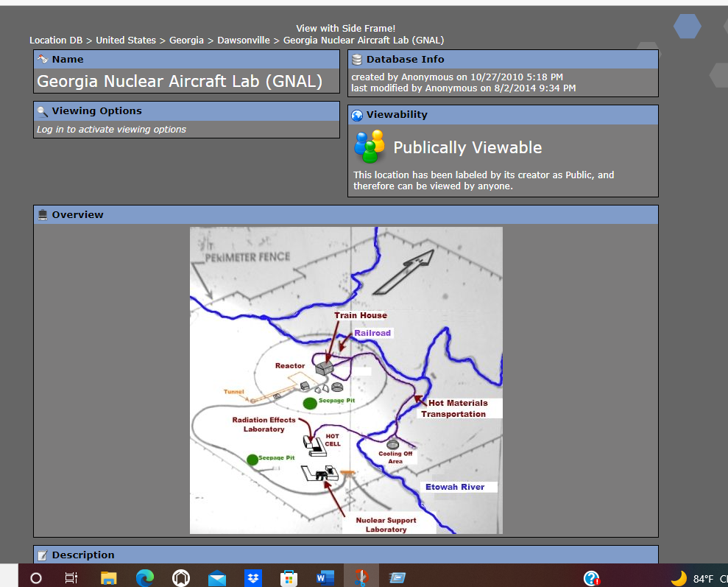Image resolution: width=728 pixels, height=587 pixels.
Task: Open the white circular house-shaped taskbar app
Action: point(181,578)
